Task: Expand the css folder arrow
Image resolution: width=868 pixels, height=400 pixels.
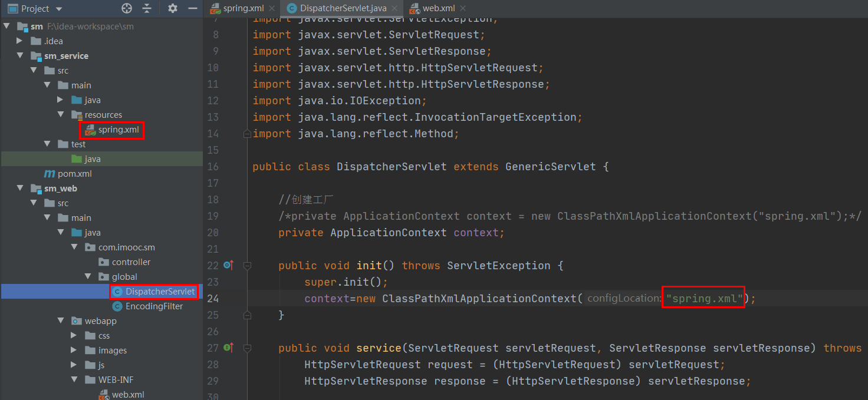Action: point(74,336)
